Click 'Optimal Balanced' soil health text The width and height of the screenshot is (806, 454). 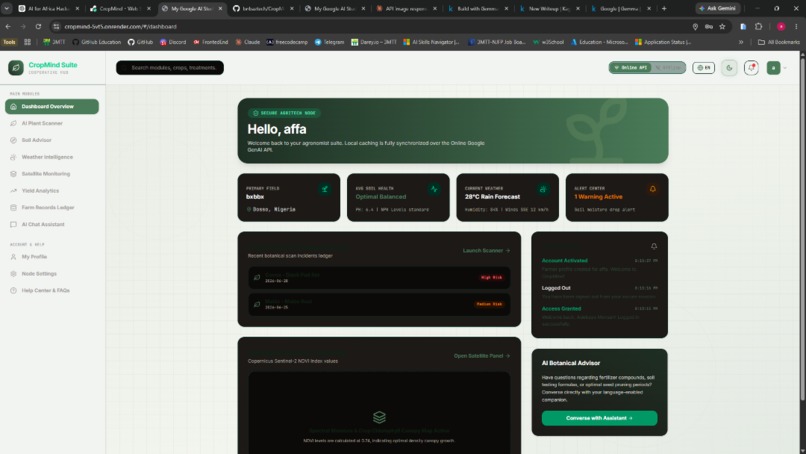click(381, 197)
